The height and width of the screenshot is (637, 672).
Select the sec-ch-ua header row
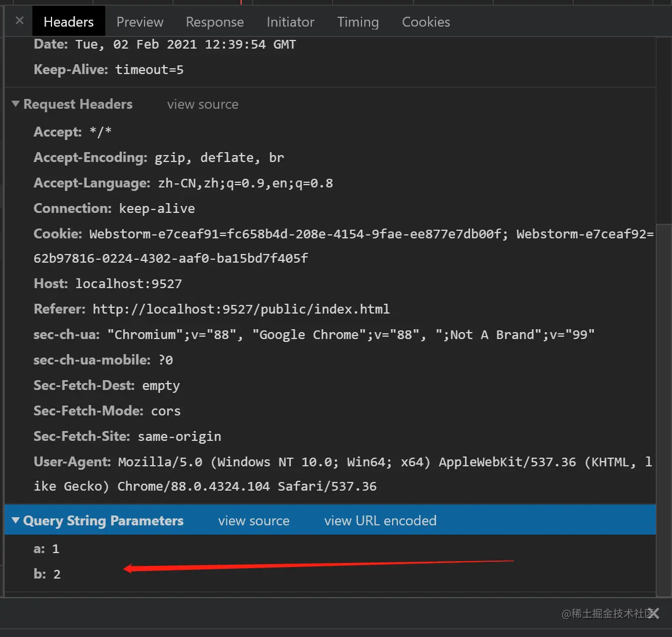(314, 334)
